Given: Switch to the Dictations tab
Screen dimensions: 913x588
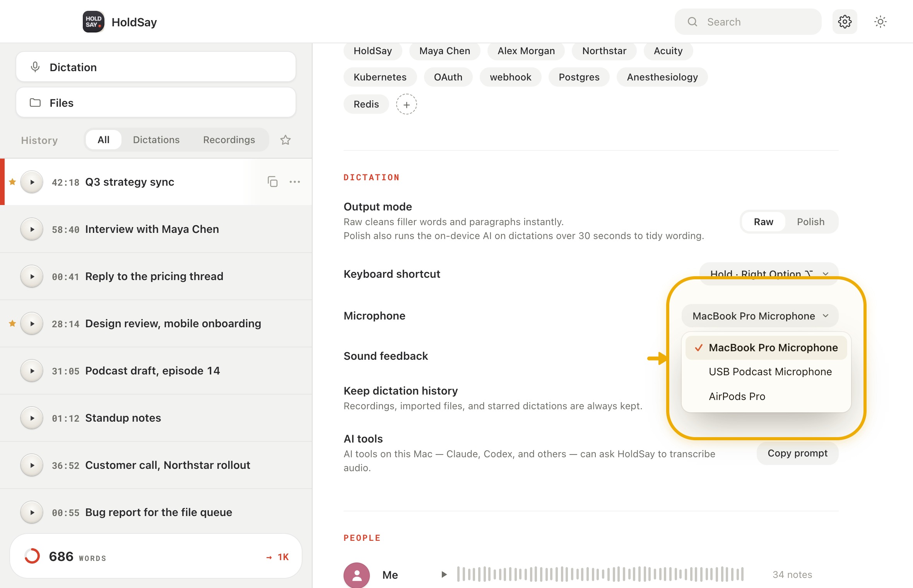Looking at the screenshot, I should pyautogui.click(x=156, y=140).
